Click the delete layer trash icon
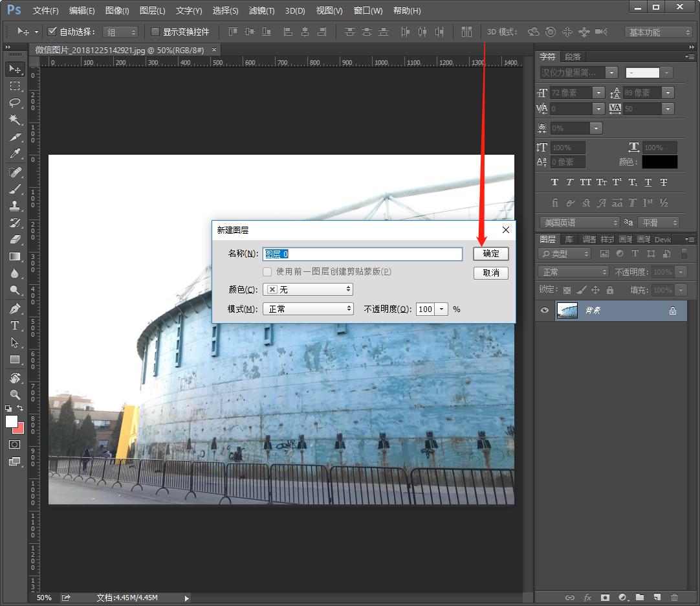 [x=675, y=598]
